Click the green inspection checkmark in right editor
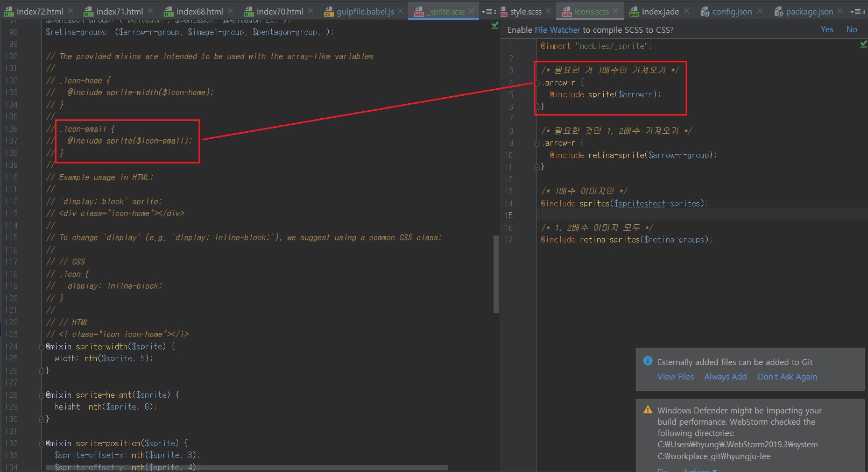 [863, 45]
